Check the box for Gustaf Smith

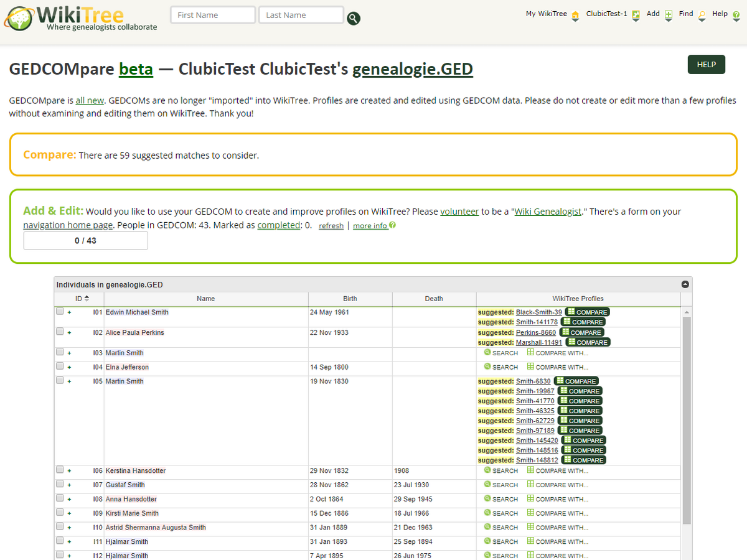click(x=60, y=483)
